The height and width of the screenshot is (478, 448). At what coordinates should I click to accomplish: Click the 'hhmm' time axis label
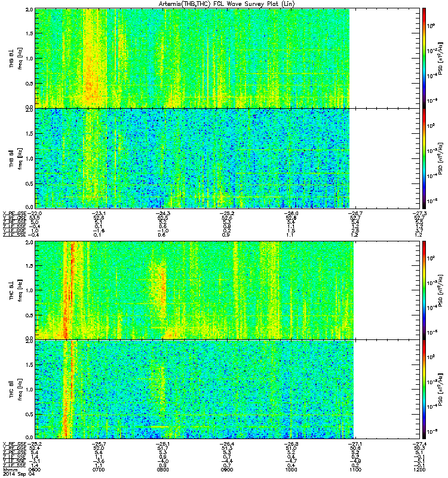click(x=10, y=470)
